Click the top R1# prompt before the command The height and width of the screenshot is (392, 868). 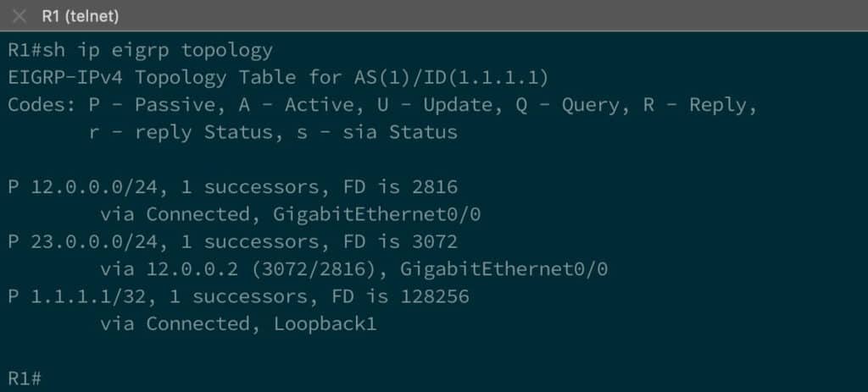point(25,51)
